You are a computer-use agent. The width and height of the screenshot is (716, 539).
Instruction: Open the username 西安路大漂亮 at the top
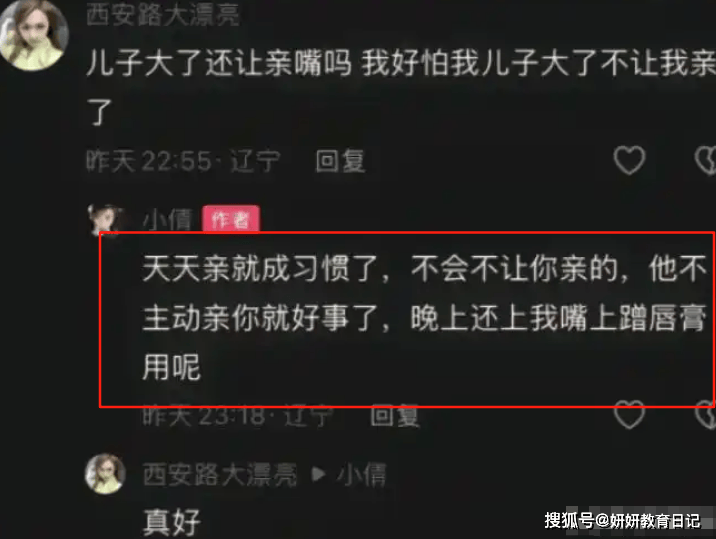163,14
